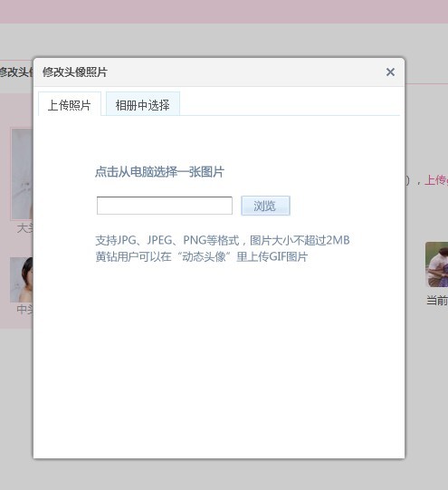Screen dimensions: 448x490
Task: Switch to the 相册中选择 tab
Action: pos(143,104)
